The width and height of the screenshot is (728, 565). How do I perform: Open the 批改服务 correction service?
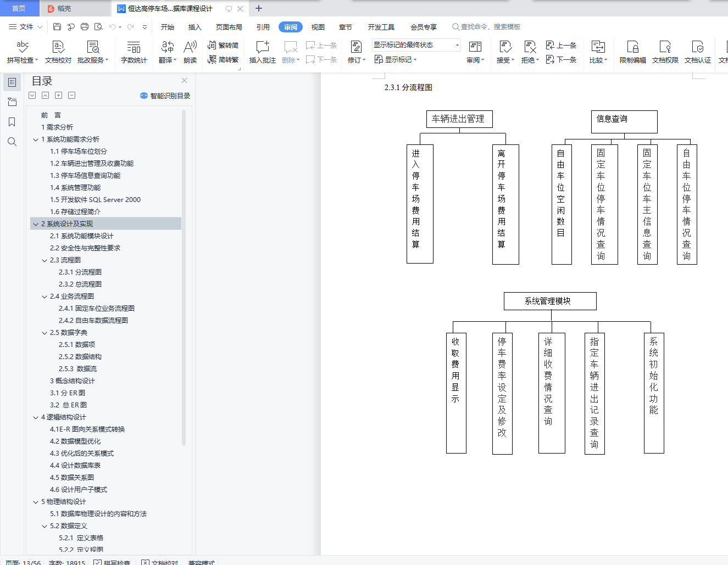(x=93, y=52)
